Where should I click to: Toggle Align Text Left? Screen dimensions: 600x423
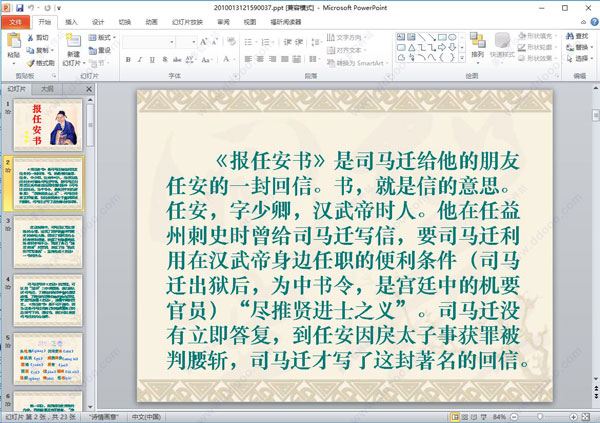tap(248, 59)
